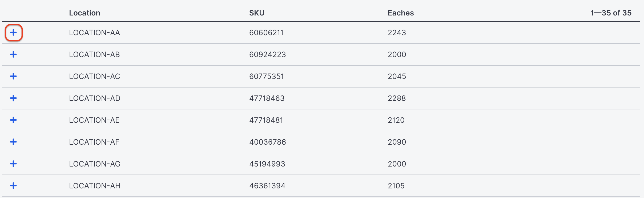Click plus icon beside LOCATION-AD
The width and height of the screenshot is (644, 198).
click(x=13, y=98)
